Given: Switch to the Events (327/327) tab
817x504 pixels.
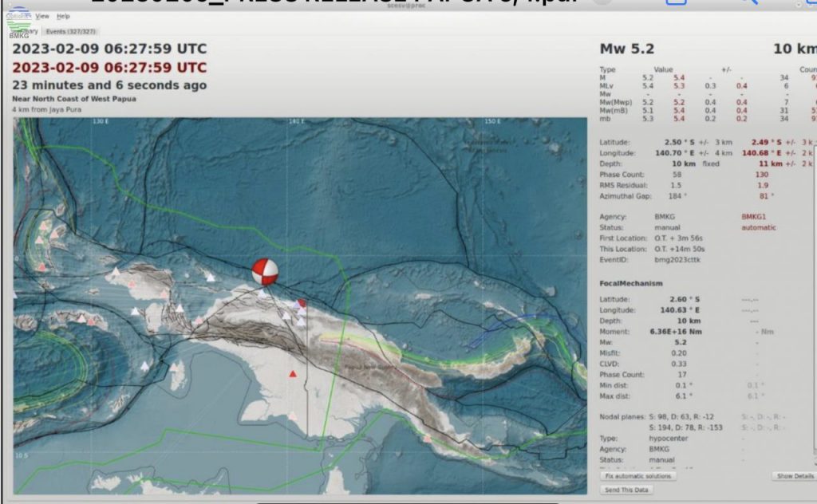Looking at the screenshot, I should point(71,31).
